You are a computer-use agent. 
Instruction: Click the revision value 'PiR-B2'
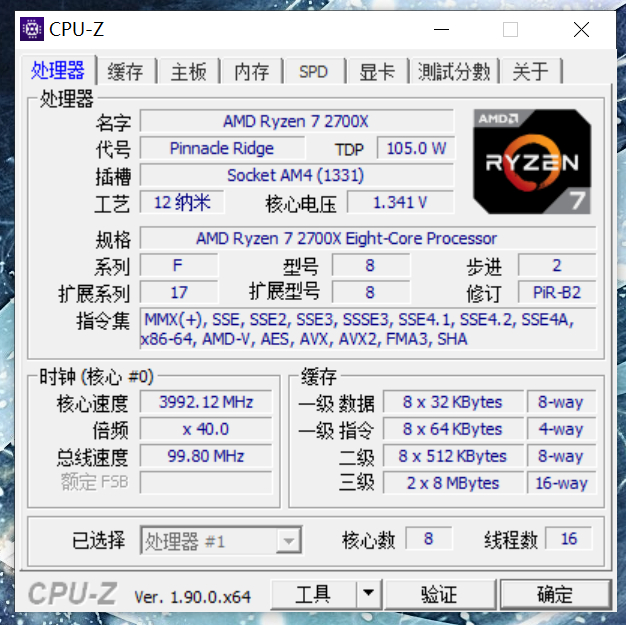coord(557,292)
